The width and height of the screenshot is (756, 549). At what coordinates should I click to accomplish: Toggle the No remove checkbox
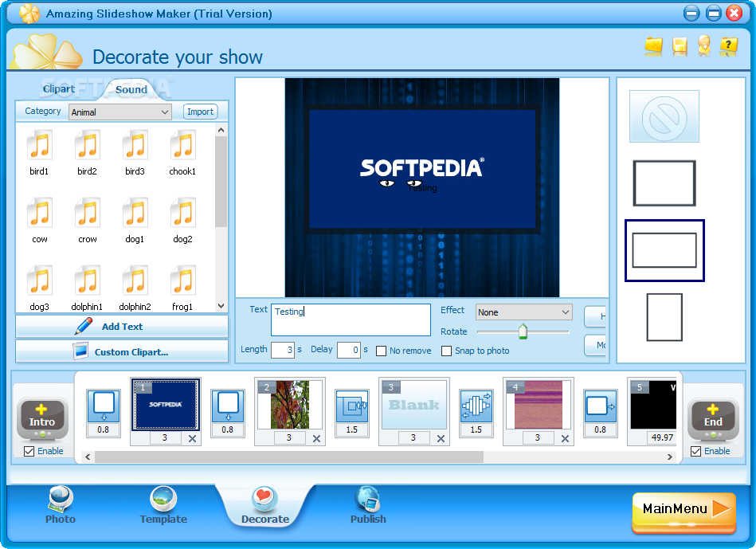(381, 351)
